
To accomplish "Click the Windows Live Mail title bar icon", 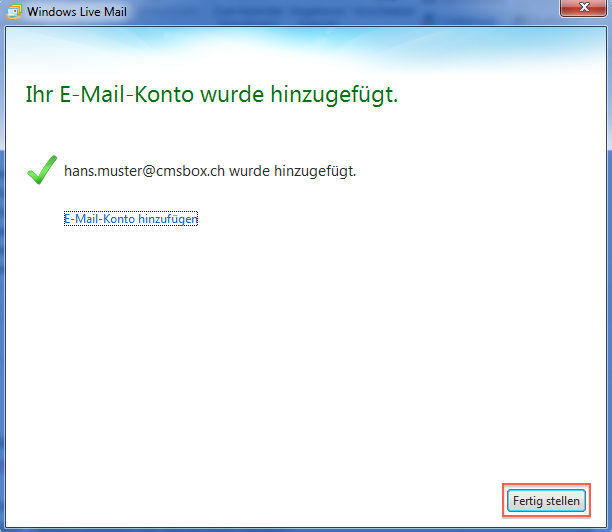I will point(15,11).
